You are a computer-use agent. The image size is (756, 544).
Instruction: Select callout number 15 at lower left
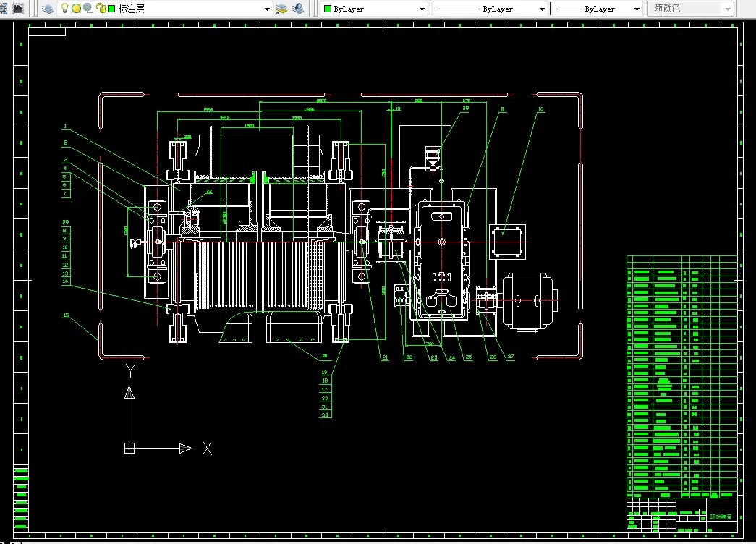pos(66,315)
